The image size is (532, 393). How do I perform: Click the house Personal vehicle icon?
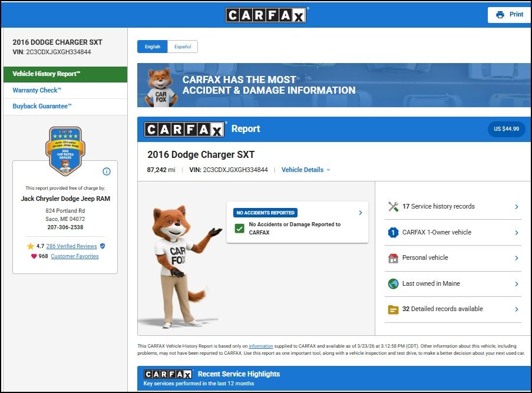click(x=394, y=258)
